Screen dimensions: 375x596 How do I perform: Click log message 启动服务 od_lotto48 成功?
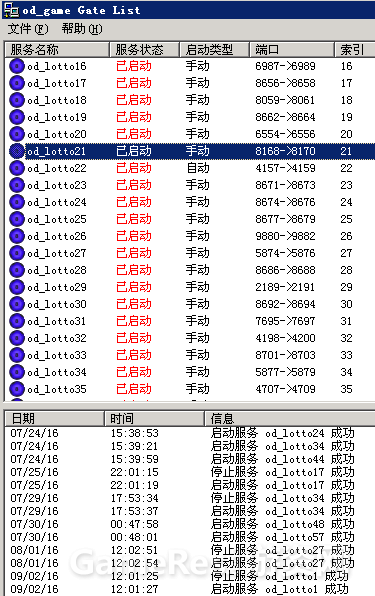(283, 524)
